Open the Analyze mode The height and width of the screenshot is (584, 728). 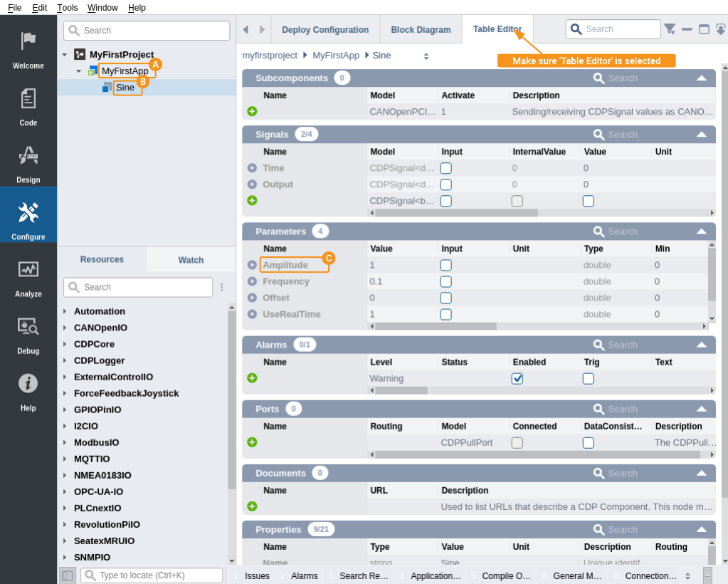coord(28,277)
